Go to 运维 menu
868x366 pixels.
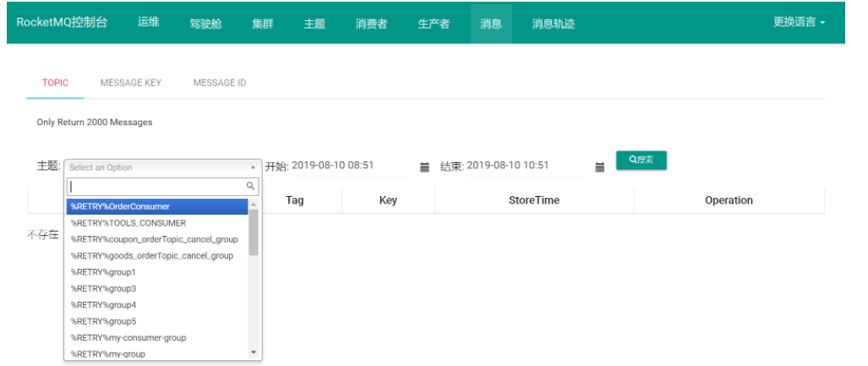[149, 23]
